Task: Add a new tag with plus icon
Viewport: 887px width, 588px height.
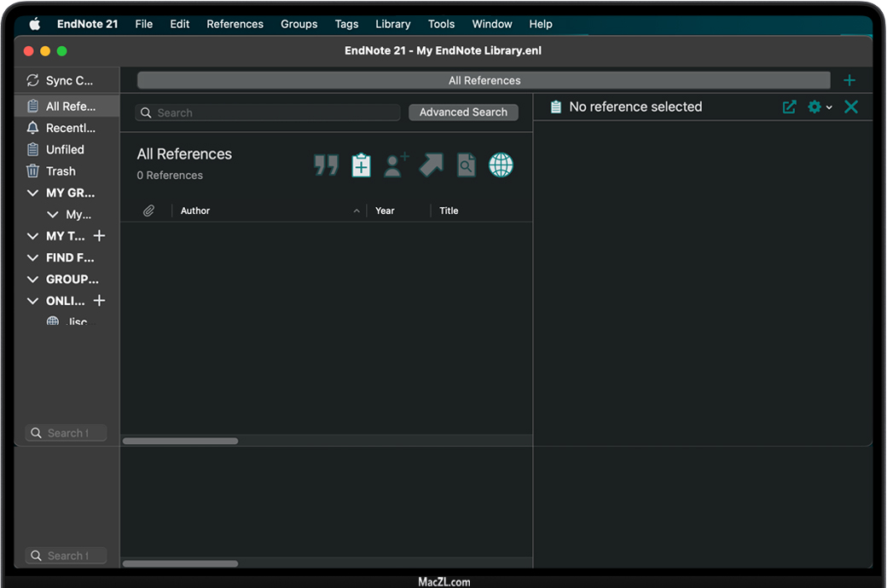Action: (99, 236)
